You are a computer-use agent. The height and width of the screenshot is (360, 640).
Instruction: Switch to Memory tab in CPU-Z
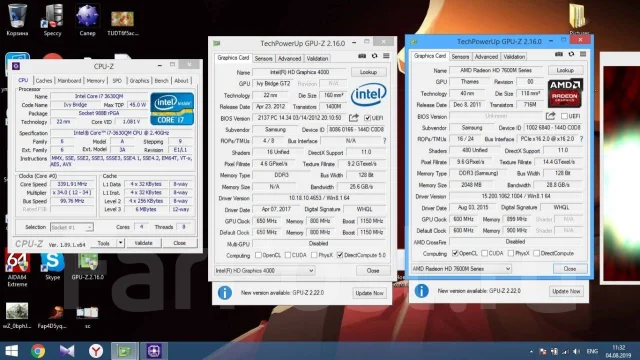[x=96, y=81]
